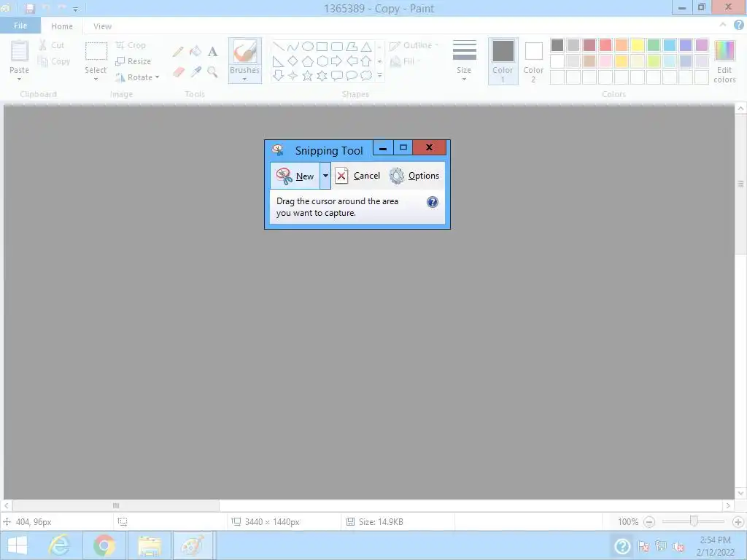The width and height of the screenshot is (747, 560).
Task: Pick the red color swatch
Action: pyautogui.click(x=605, y=45)
